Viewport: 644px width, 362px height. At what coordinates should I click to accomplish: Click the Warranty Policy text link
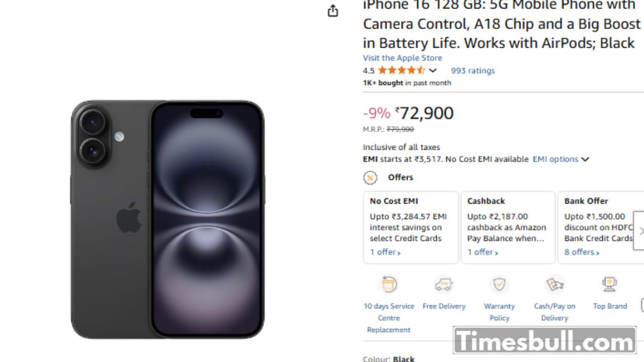pos(499,312)
